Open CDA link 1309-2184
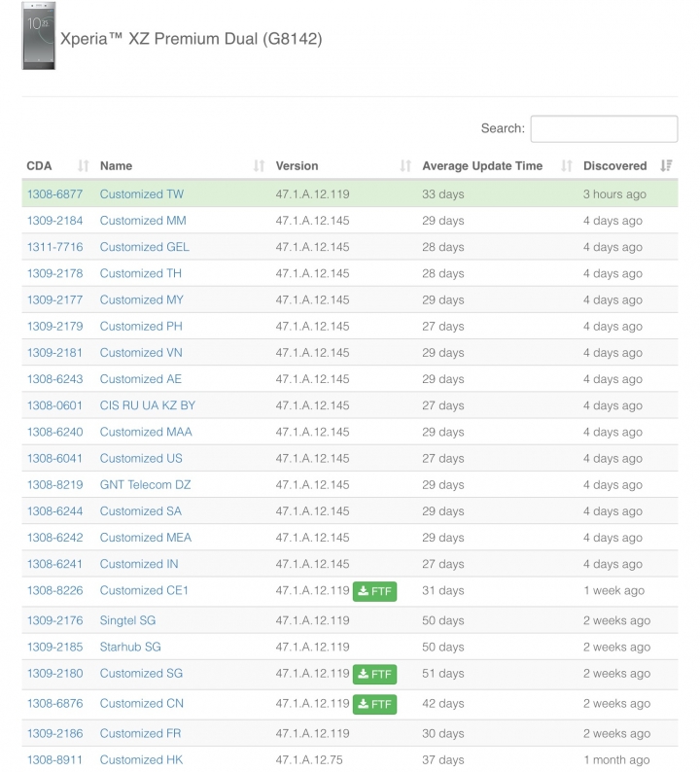The image size is (700, 772). [54, 221]
